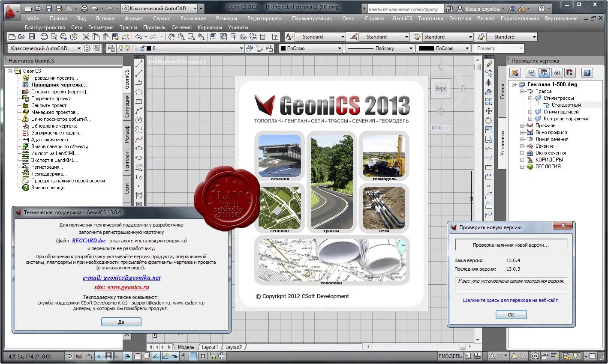This screenshot has width=608, height=364.
Task: Toggle РМОДЕЛЬ model space button
Action: pos(450,356)
